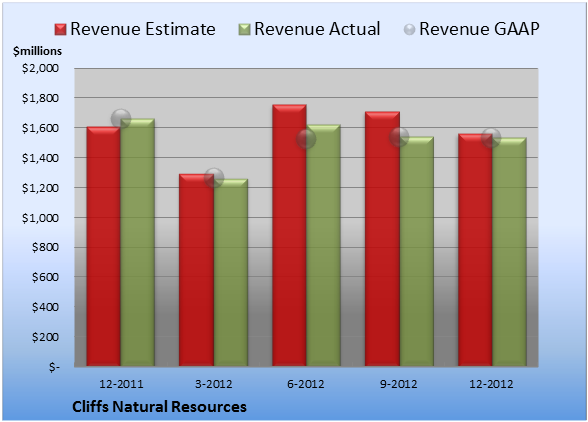Select the green actual bar for 6-2012
This screenshot has width=588, height=422.
pyautogui.click(x=324, y=246)
